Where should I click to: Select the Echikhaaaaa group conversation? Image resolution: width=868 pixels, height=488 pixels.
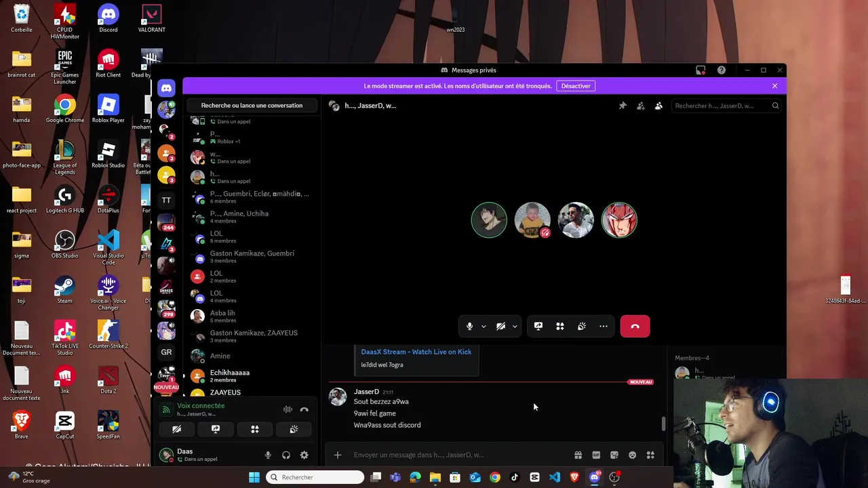(x=252, y=376)
